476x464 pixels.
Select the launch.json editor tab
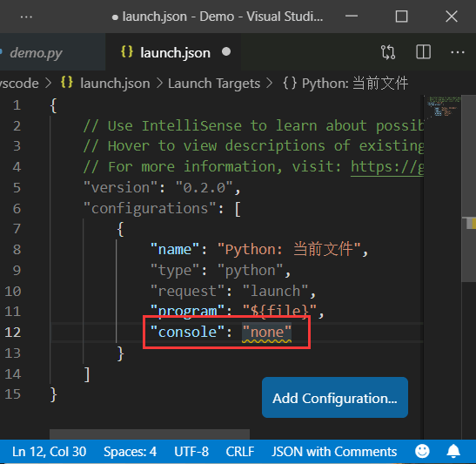173,52
